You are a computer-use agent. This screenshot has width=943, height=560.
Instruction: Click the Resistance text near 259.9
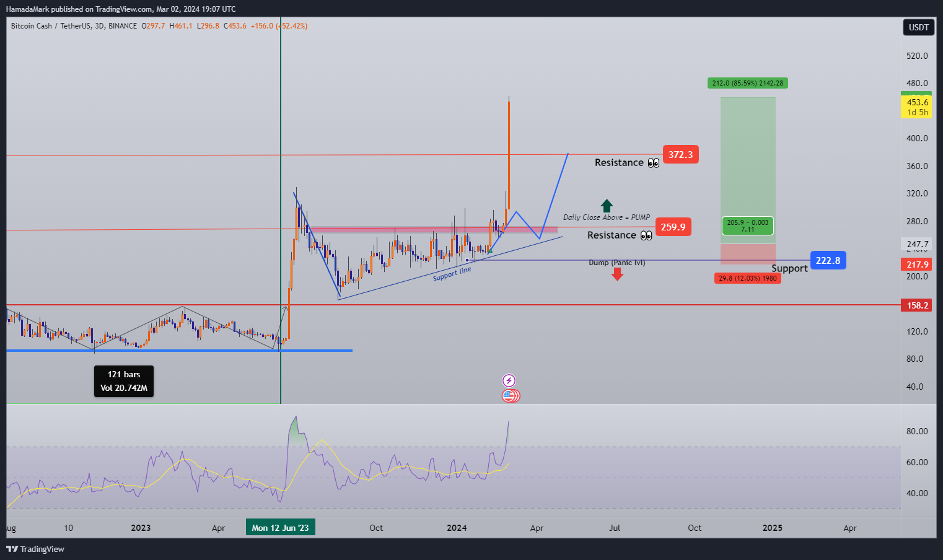tap(612, 235)
